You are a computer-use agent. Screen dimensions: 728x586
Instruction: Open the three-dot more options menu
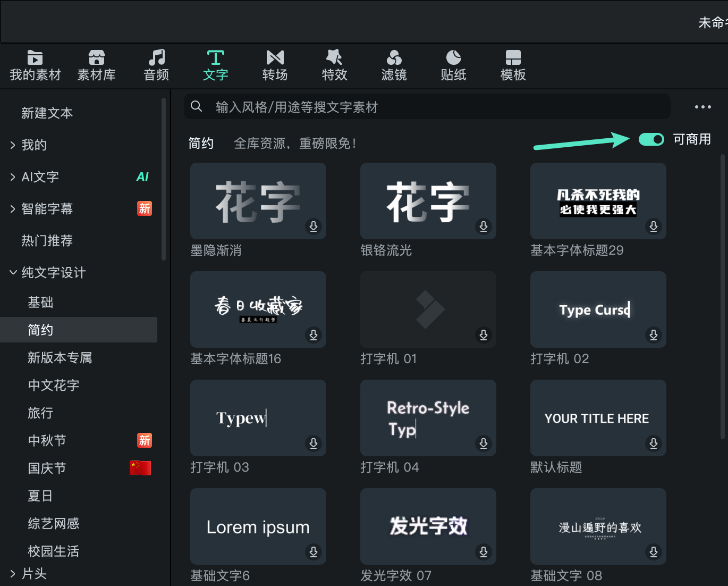tap(702, 107)
